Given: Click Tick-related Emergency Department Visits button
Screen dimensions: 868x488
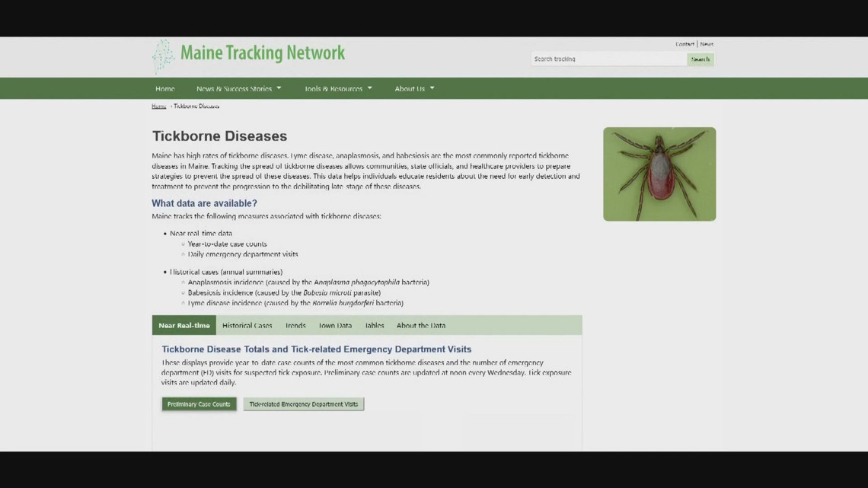Looking at the screenshot, I should pos(303,404).
